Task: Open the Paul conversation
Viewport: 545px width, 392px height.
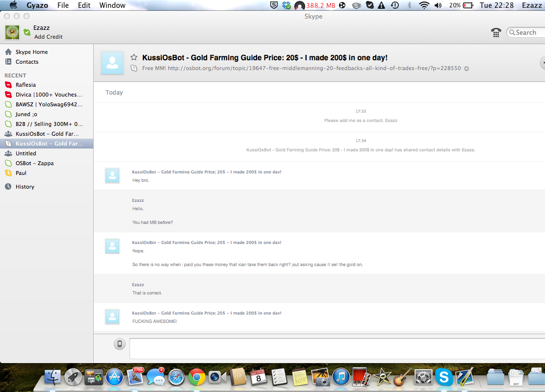Action: [47, 173]
